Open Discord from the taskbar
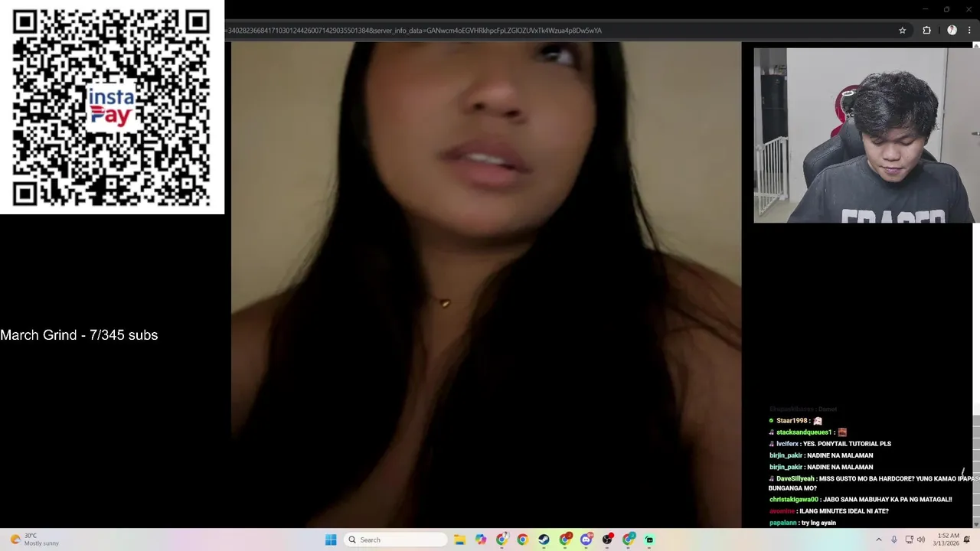 (586, 540)
